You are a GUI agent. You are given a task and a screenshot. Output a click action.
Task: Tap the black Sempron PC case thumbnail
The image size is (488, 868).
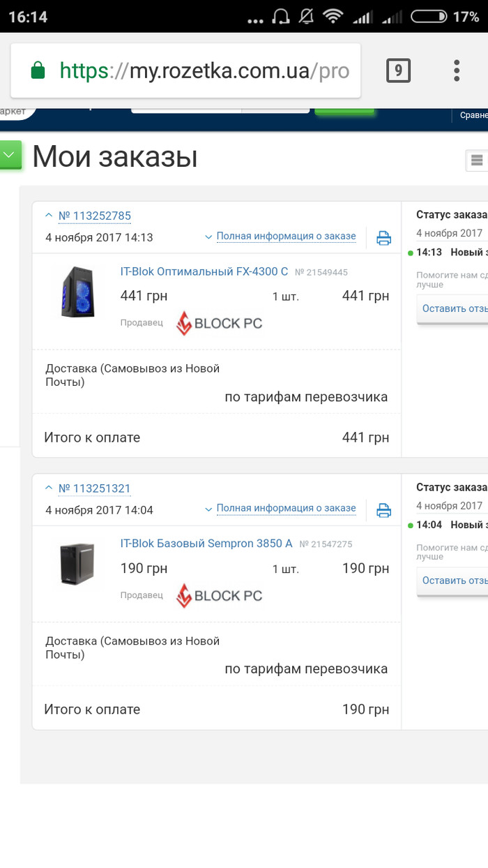point(77,563)
